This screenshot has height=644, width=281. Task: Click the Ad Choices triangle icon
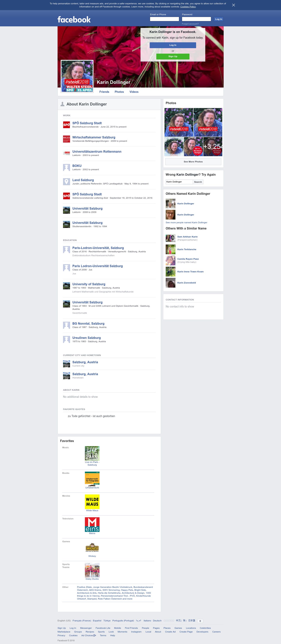95,635
